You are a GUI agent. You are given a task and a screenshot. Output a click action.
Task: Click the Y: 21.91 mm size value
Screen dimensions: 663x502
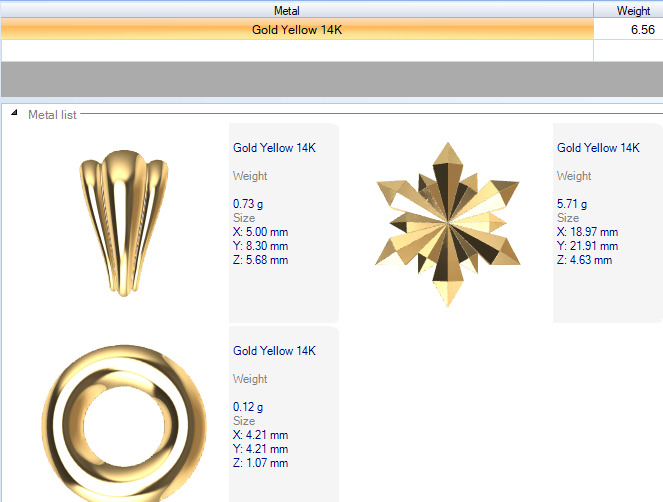(x=587, y=246)
